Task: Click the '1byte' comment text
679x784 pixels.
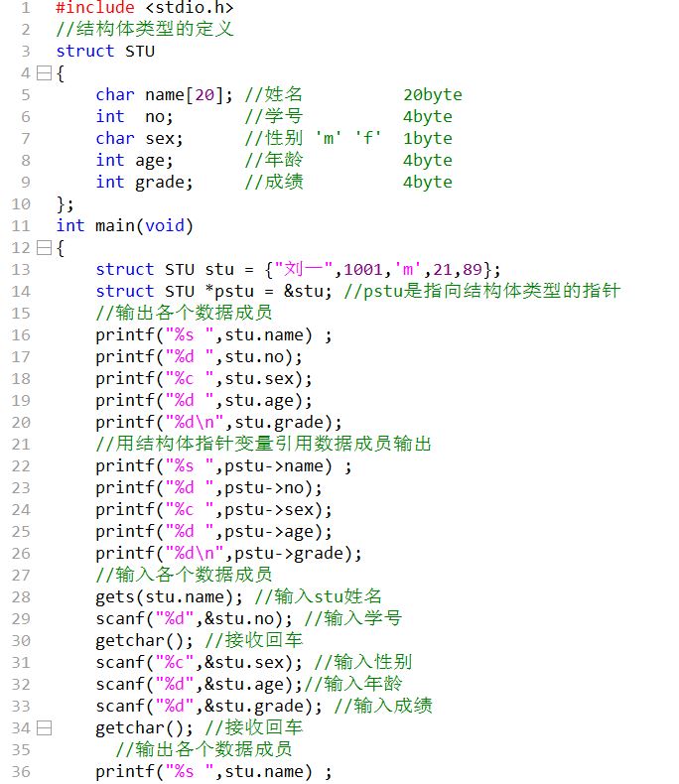Action: (x=428, y=139)
